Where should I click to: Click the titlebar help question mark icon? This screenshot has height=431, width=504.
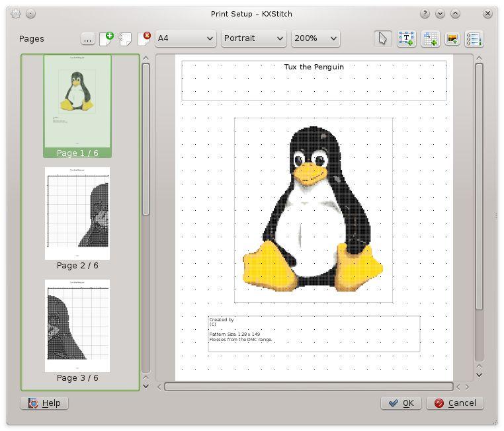[x=425, y=13]
